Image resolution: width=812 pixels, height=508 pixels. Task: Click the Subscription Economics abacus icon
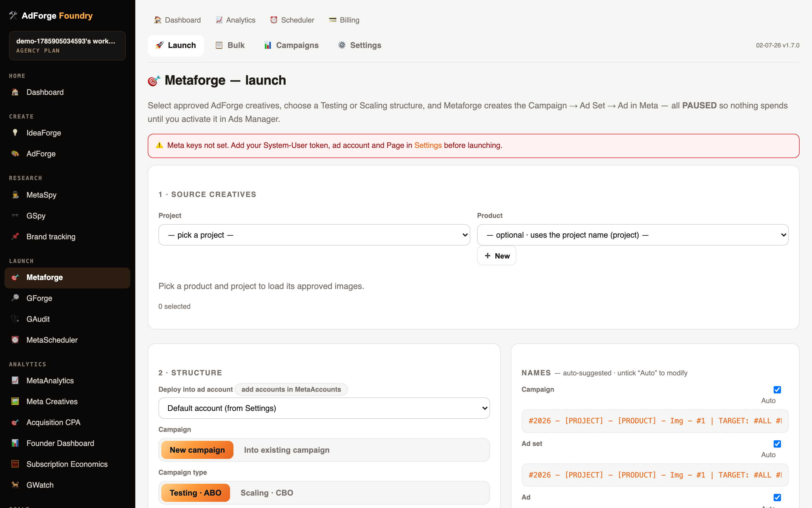(15, 464)
